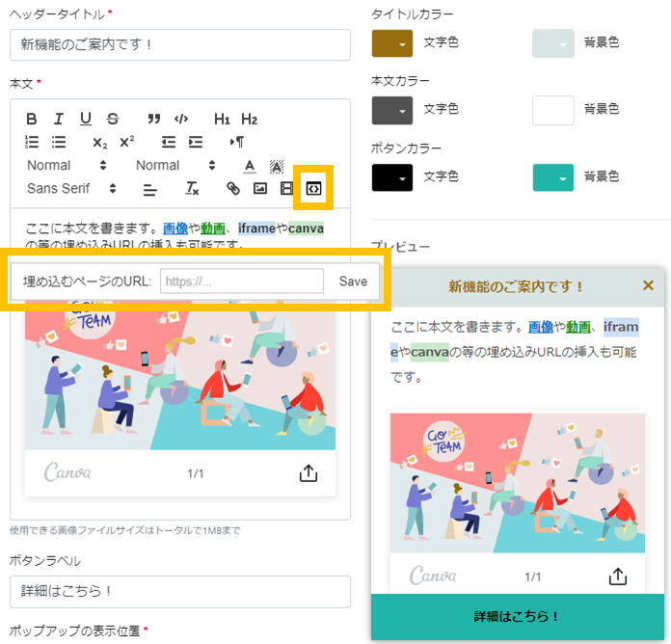Open the button background color dropdown
Image resolution: width=671 pixels, height=644 pixels.
552,177
